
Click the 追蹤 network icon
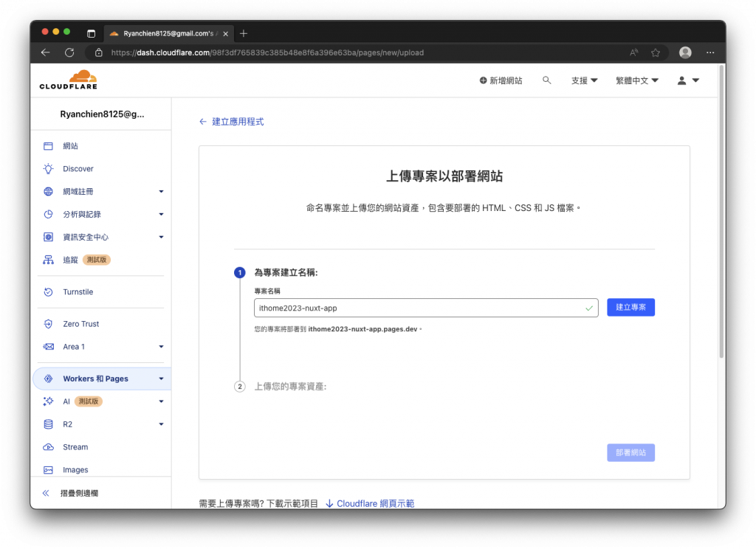pos(48,260)
